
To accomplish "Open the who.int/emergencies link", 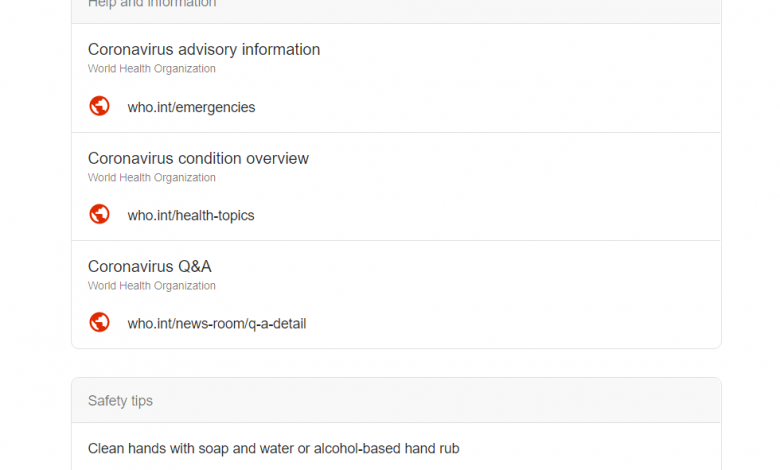I will tap(192, 107).
